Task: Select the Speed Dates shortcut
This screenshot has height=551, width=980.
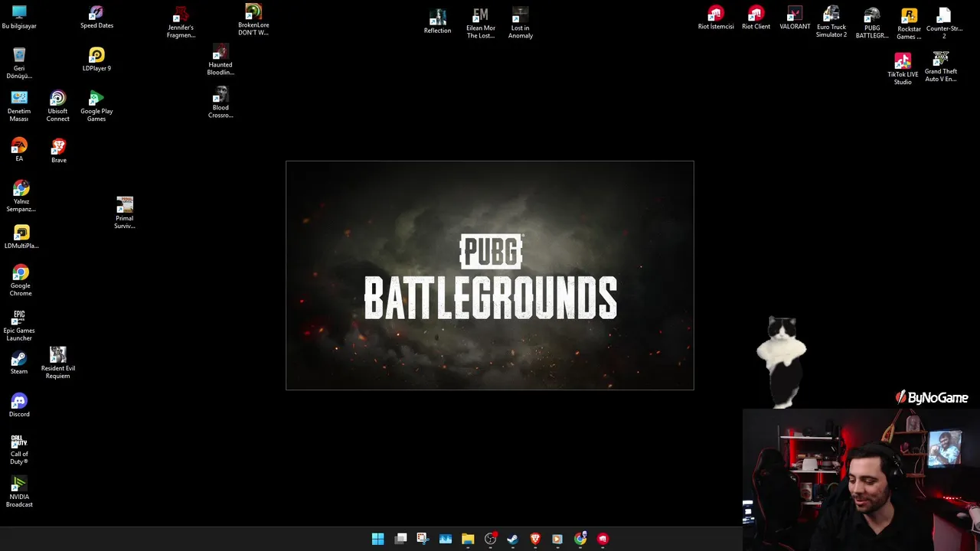Action: pos(96,17)
